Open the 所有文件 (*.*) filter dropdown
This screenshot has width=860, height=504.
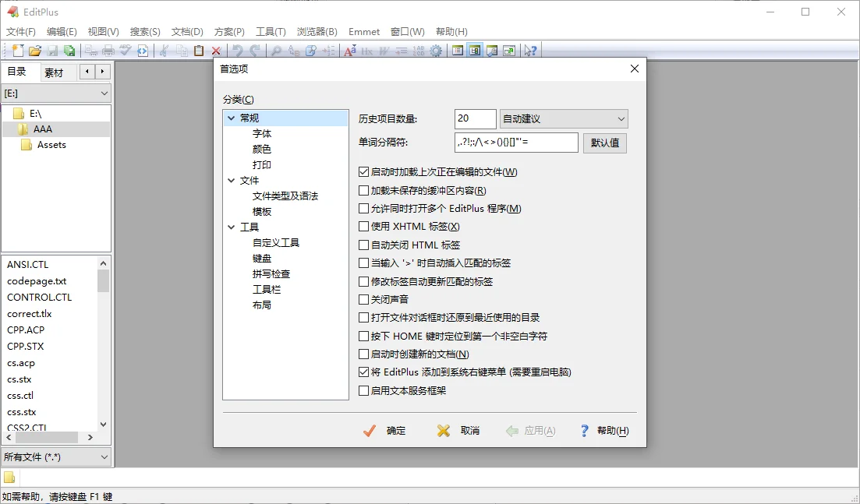[56, 457]
